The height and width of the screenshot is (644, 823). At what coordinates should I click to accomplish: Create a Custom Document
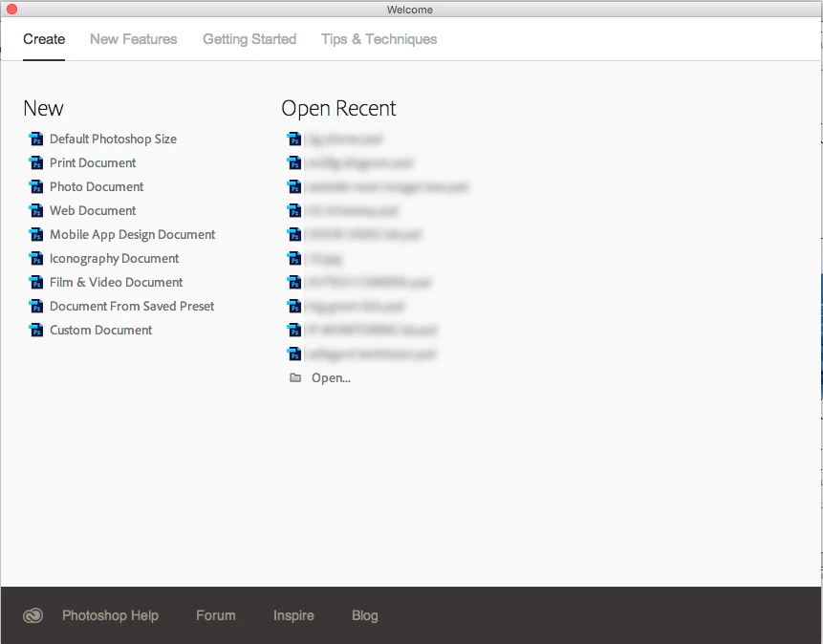tap(100, 331)
